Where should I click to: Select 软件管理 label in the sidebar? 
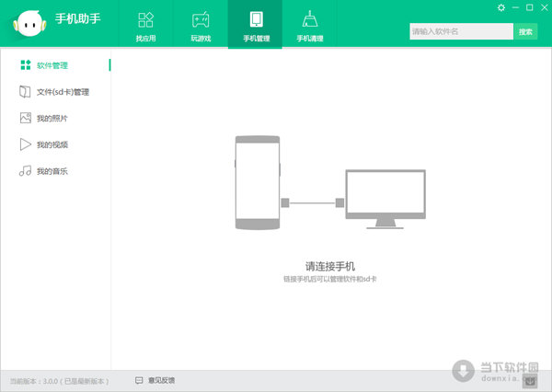[52, 65]
